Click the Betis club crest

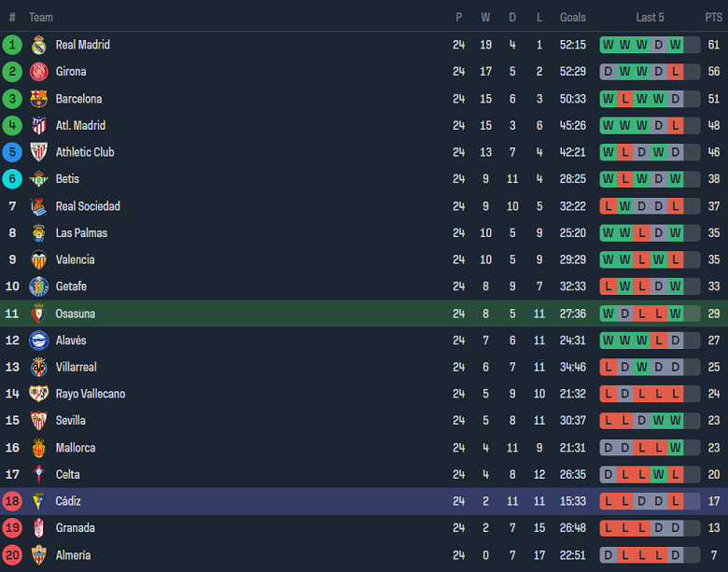(x=38, y=179)
